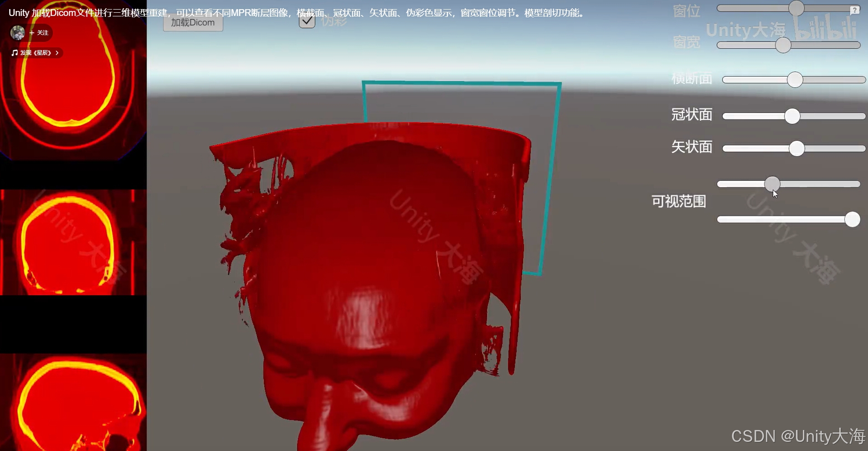Click the upper 可视范围 slider handle
The width and height of the screenshot is (868, 451).
click(772, 184)
